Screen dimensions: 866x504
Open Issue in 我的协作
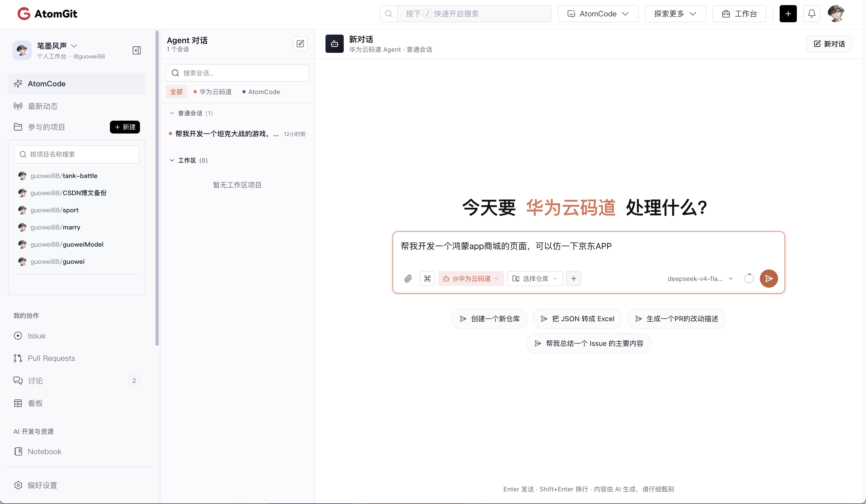(77, 336)
